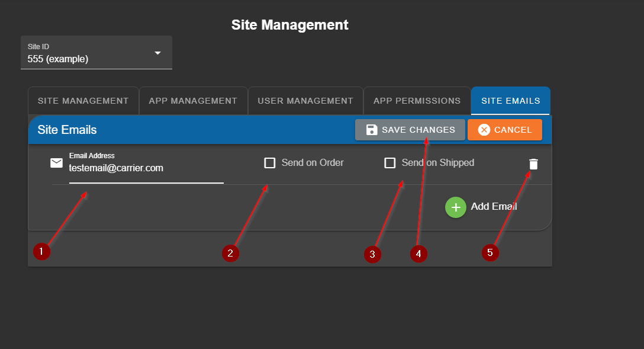This screenshot has height=349, width=644.
Task: Select the App Permissions tab
Action: (x=417, y=101)
